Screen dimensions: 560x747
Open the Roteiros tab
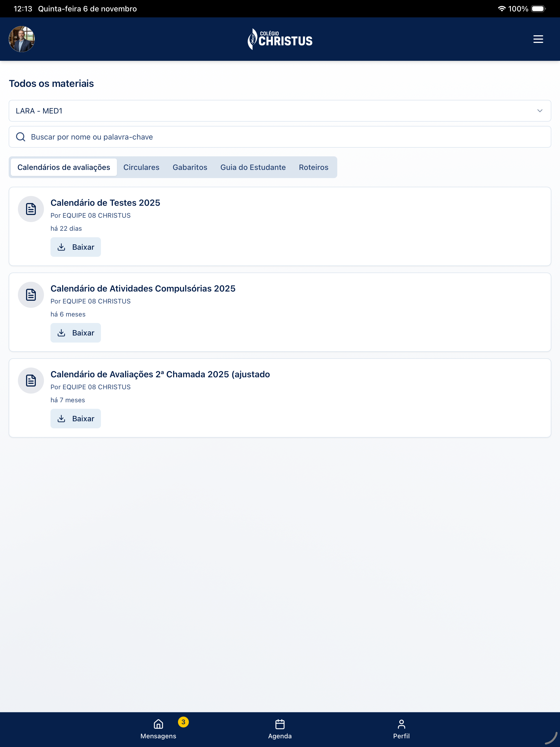click(x=314, y=167)
